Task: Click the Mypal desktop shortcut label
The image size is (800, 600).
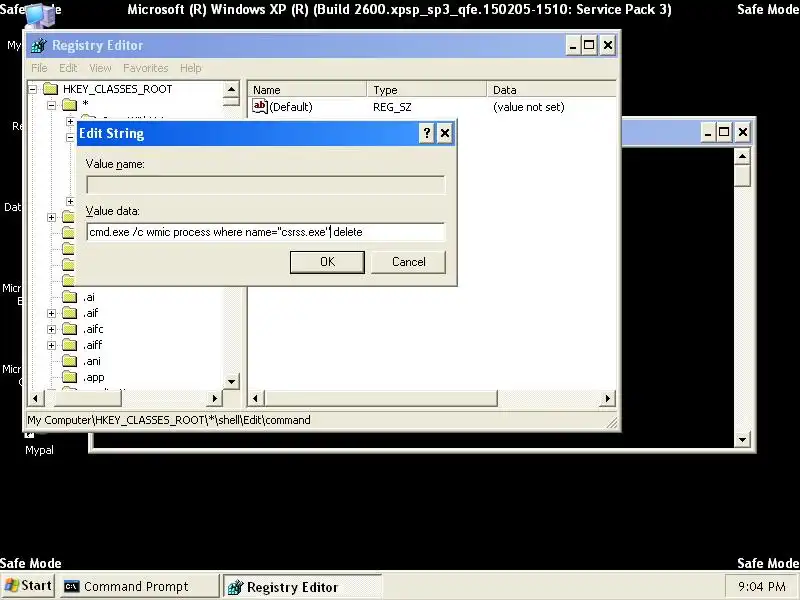Action: tap(39, 450)
